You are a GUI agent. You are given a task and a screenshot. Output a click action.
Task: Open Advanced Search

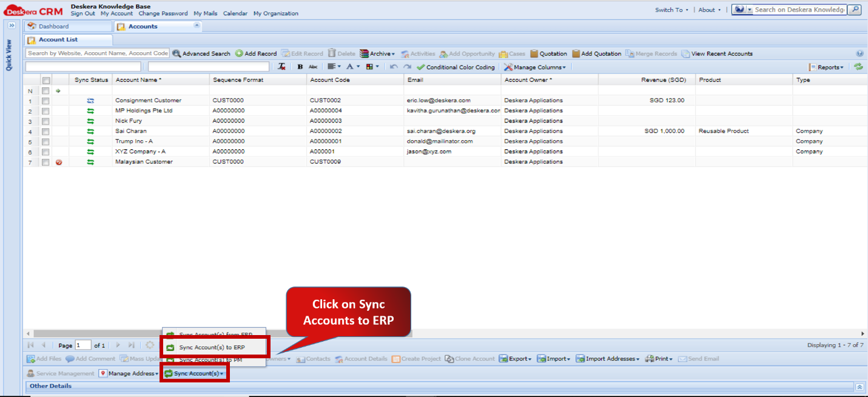(x=201, y=53)
